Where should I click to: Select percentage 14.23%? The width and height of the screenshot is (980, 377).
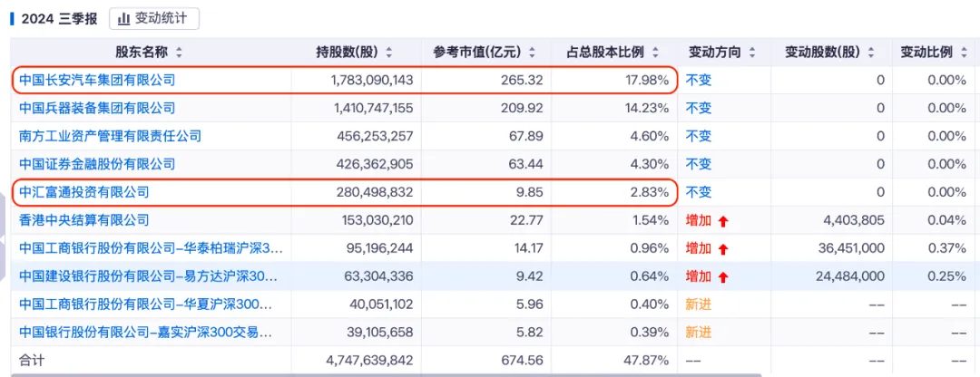pos(647,108)
